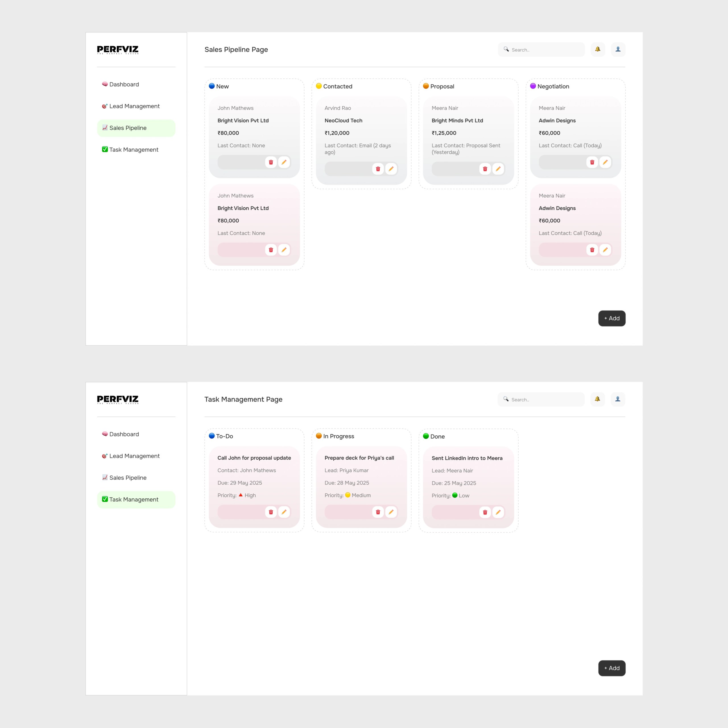Screen dimensions: 728x728
Task: Delete the Call John for proposal update task
Action: click(x=270, y=512)
